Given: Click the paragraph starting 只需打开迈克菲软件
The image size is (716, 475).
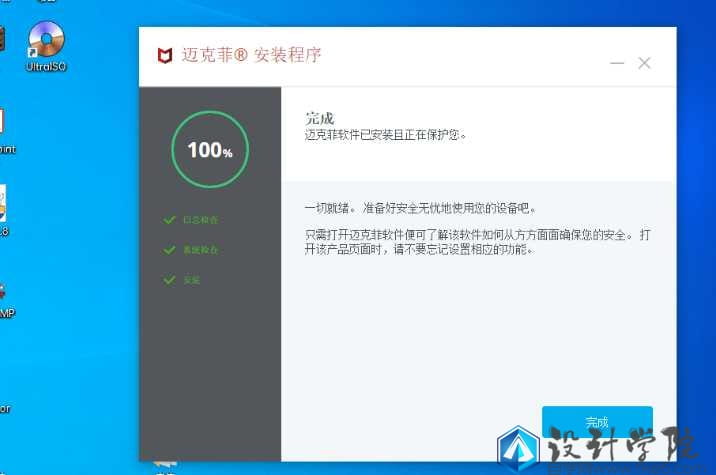Looking at the screenshot, I should 477,242.
